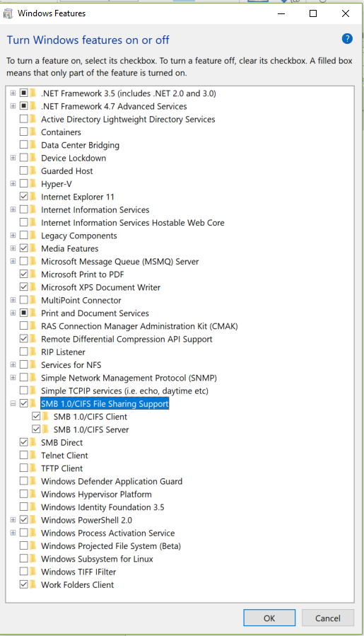This screenshot has height=636, width=364.
Task: Click folder icon beside RIP Listener
Action: click(x=33, y=352)
